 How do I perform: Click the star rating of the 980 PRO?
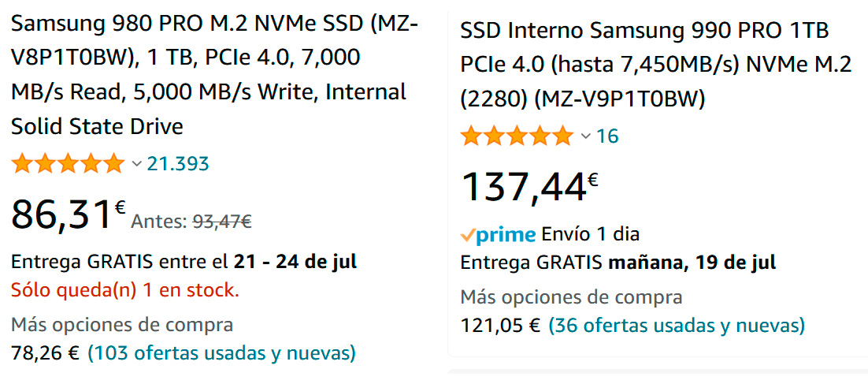click(68, 164)
